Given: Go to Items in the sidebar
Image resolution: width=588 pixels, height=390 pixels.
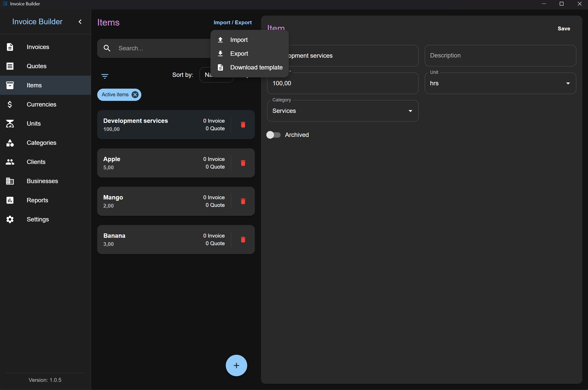Looking at the screenshot, I should point(45,85).
